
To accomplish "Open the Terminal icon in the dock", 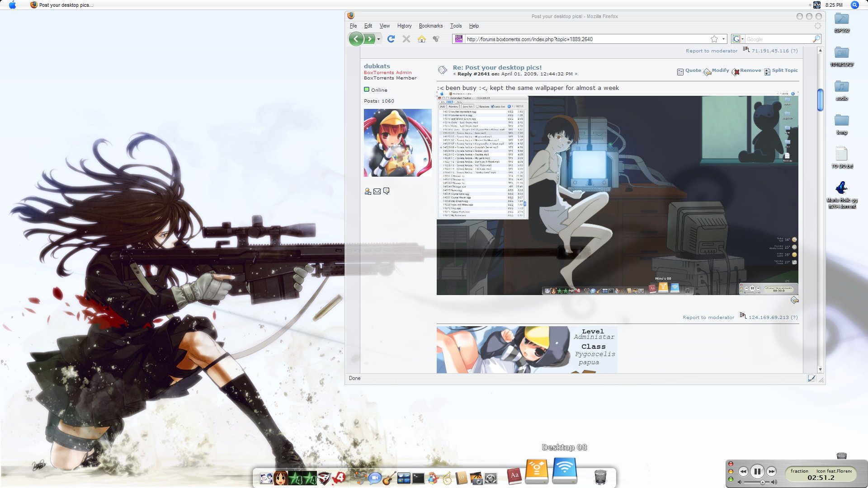I will click(x=418, y=478).
